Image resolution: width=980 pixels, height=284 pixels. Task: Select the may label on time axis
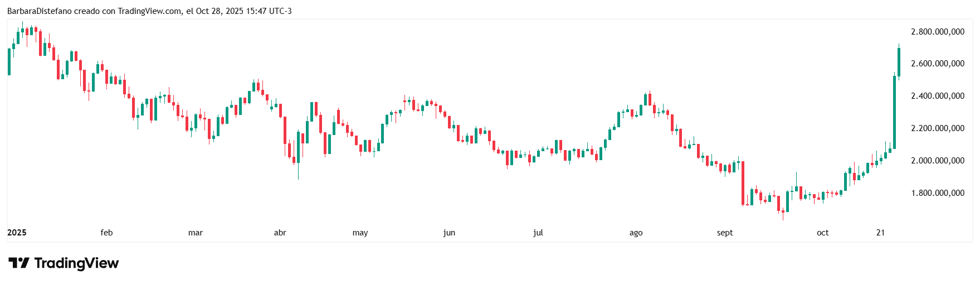360,233
